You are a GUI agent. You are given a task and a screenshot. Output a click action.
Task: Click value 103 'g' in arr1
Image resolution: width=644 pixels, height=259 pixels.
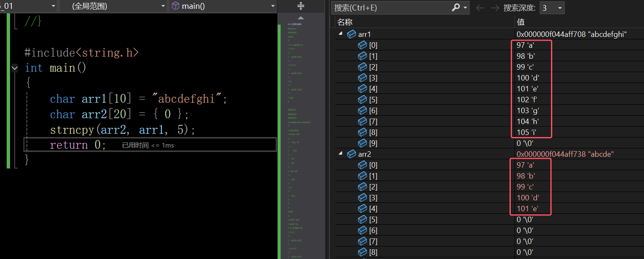click(x=528, y=111)
